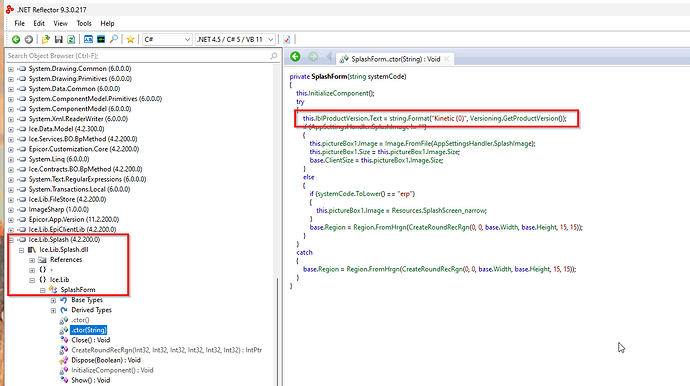The width and height of the screenshot is (690, 386).
Task: Click the ImageSharp assembly icon
Action: 22,210
